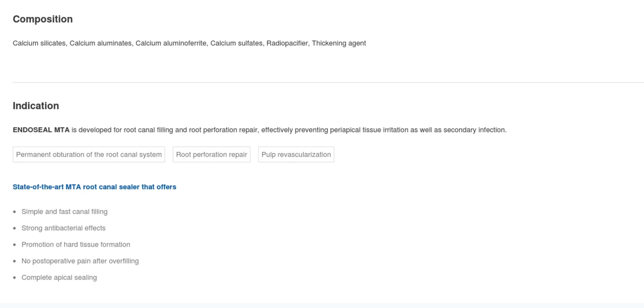Select the 'Pulp revascularization' tag
This screenshot has width=644, height=308.
click(x=296, y=155)
